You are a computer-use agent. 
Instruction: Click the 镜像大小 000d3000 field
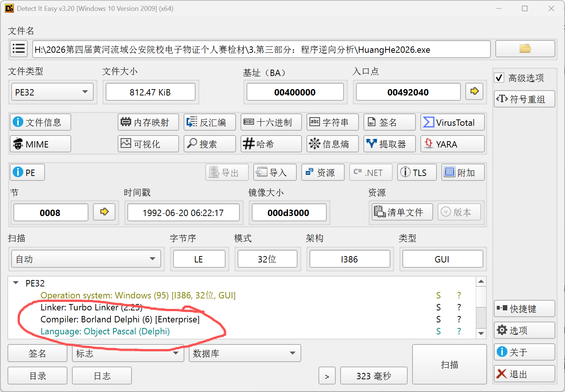289,213
